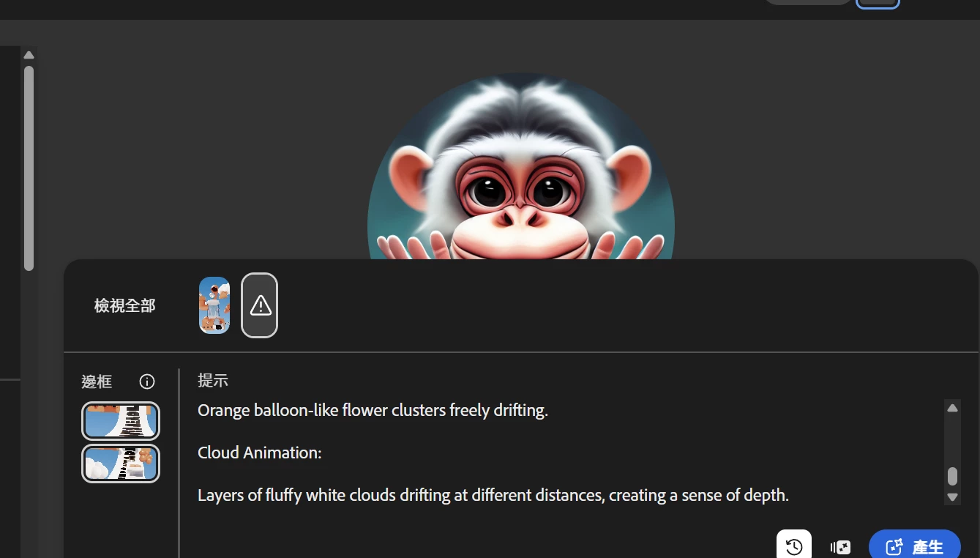Click the prompt box scrollbar thumb
The height and width of the screenshot is (558, 980).
[x=952, y=476]
